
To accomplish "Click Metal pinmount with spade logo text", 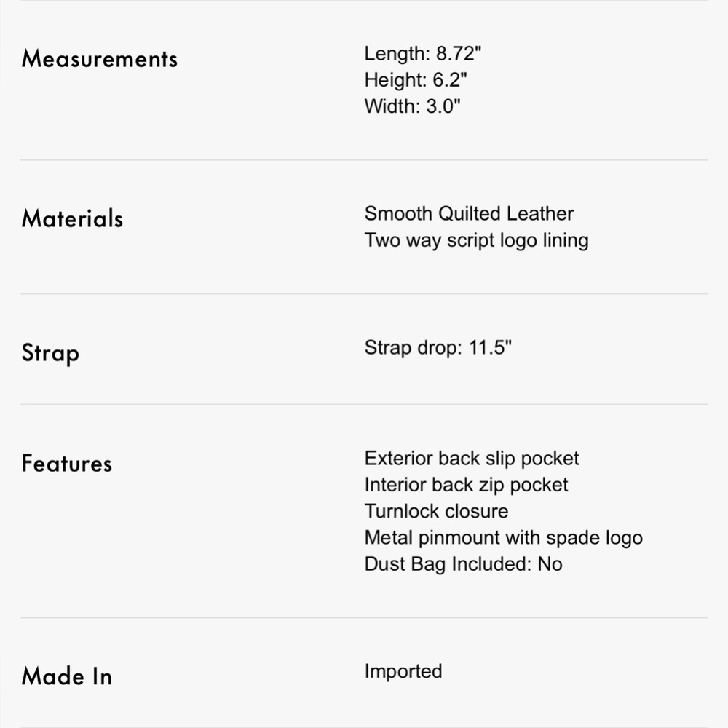I will pyautogui.click(x=503, y=538).
